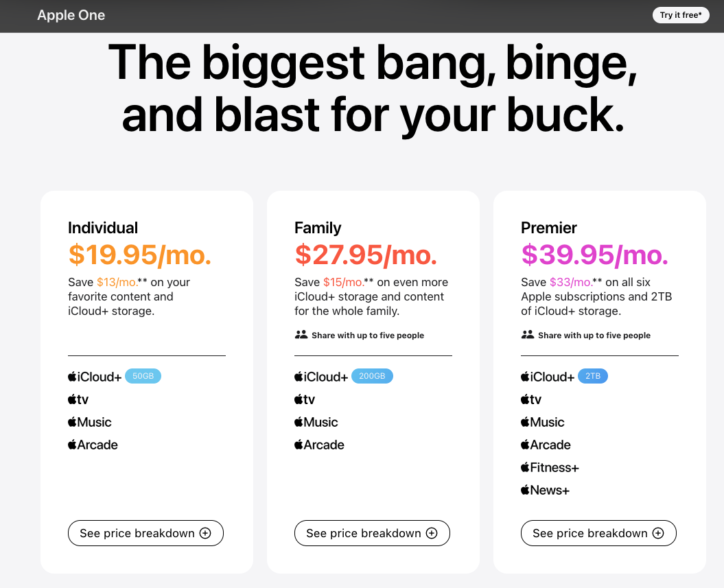Click the orange $19.95/mo. price
Viewport: 724px width, 588px height.
coord(140,255)
